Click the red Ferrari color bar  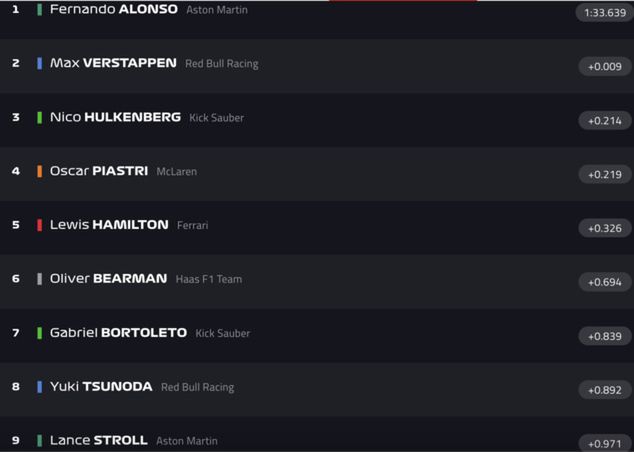tap(40, 225)
